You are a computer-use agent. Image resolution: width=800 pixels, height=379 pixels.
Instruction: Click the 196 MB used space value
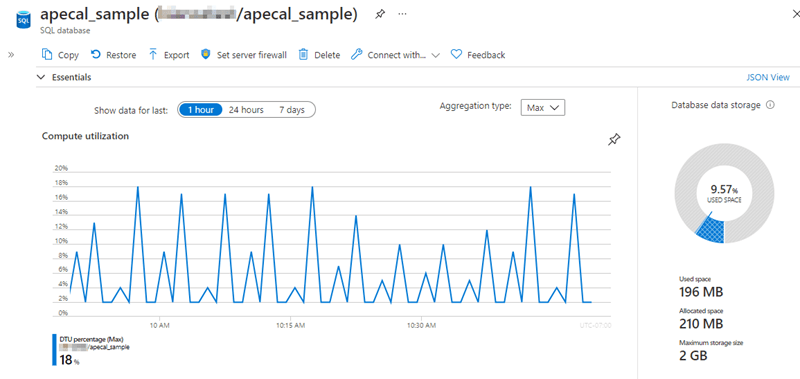701,292
